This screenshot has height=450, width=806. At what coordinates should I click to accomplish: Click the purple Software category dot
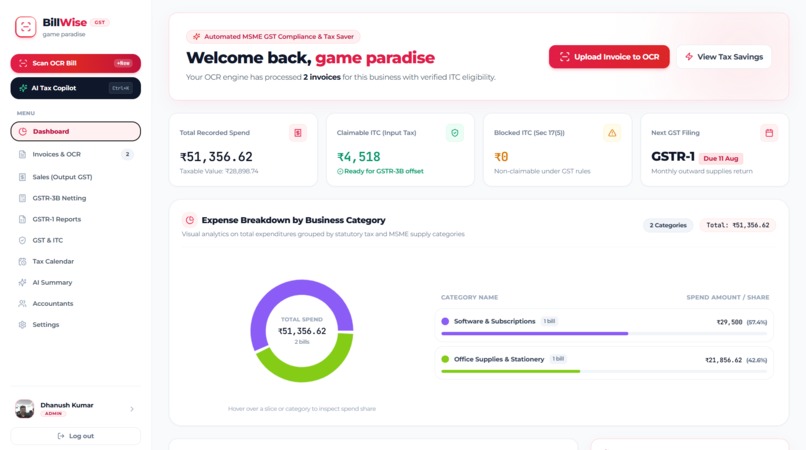click(x=445, y=321)
